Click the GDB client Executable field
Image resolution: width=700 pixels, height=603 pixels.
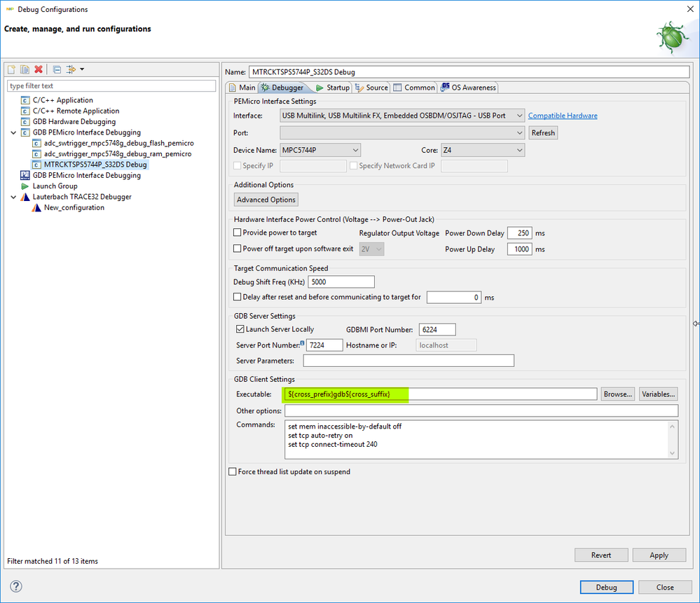pos(441,394)
